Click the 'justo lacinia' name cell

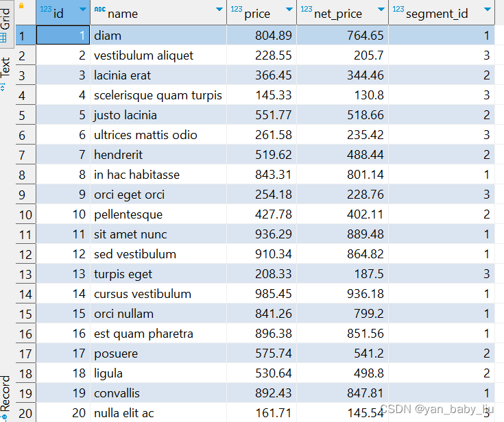click(158, 115)
